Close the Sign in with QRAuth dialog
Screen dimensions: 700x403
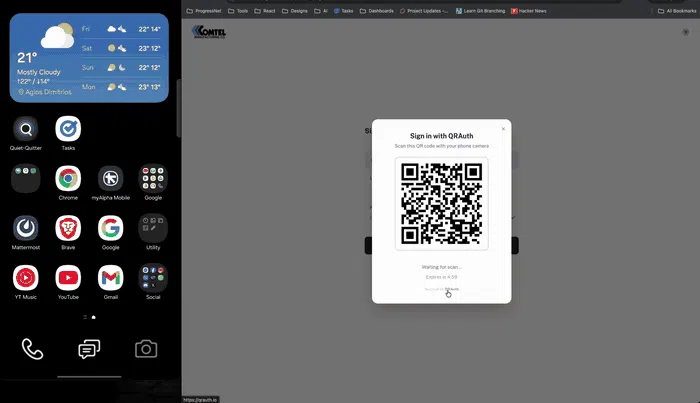tap(503, 129)
